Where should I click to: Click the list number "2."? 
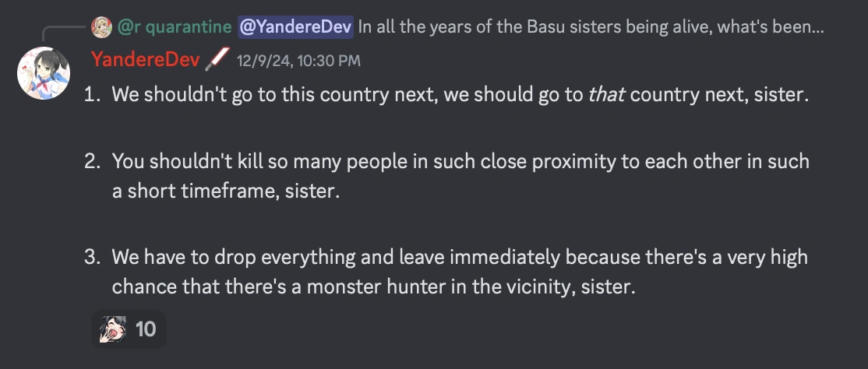(94, 162)
